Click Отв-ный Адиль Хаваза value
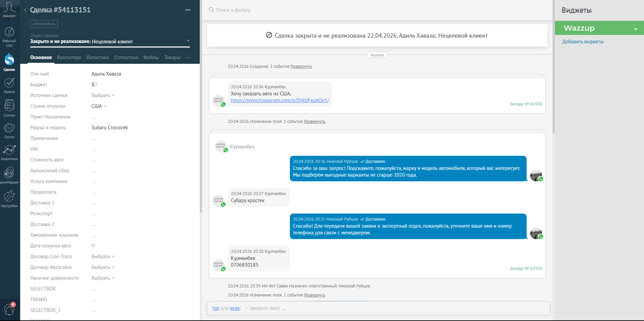Viewport: 644px width, 321px height. [106, 74]
